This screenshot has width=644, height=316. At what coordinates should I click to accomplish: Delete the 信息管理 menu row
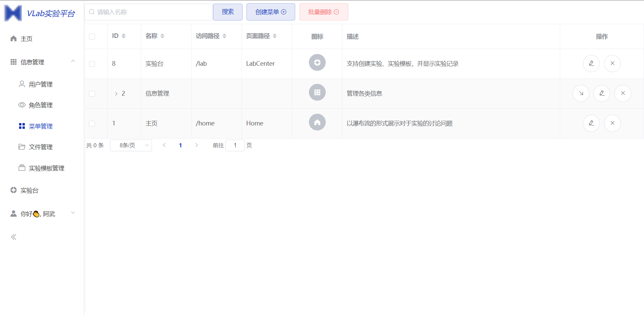(x=623, y=93)
